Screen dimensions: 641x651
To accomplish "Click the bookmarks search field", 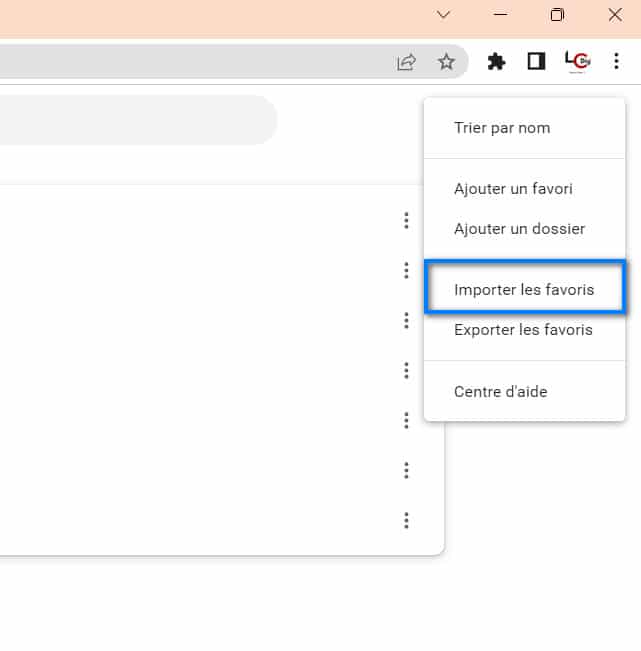I will 138,120.
